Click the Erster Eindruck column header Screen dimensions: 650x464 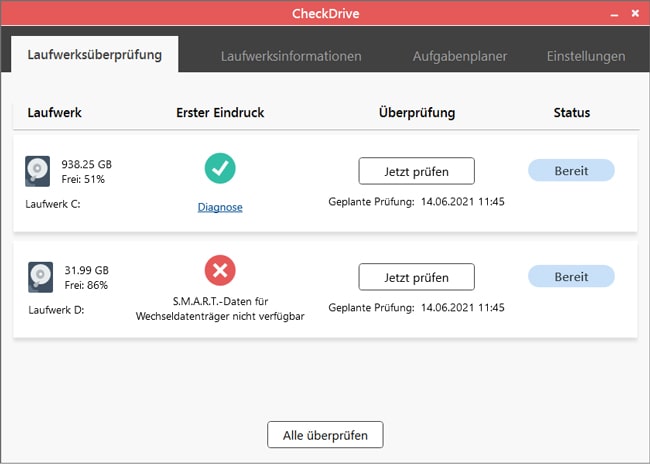click(x=218, y=113)
